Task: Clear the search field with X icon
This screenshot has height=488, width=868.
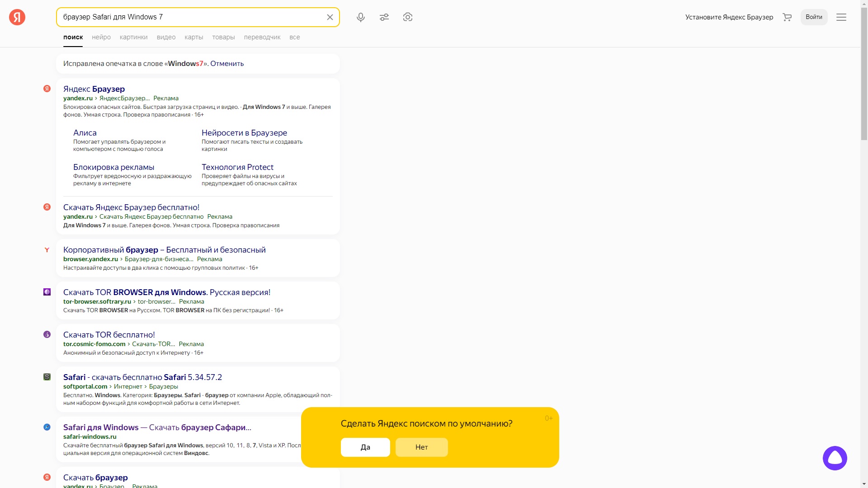Action: [330, 17]
